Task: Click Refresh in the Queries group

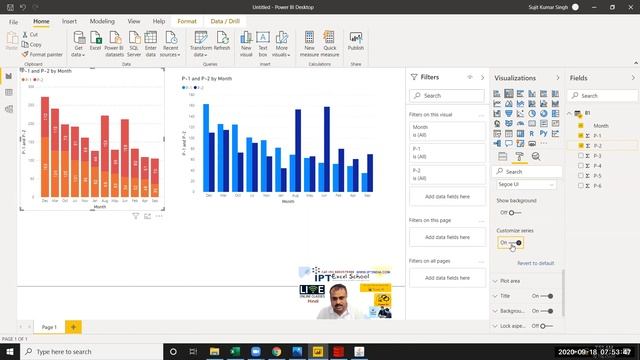Action: point(222,41)
